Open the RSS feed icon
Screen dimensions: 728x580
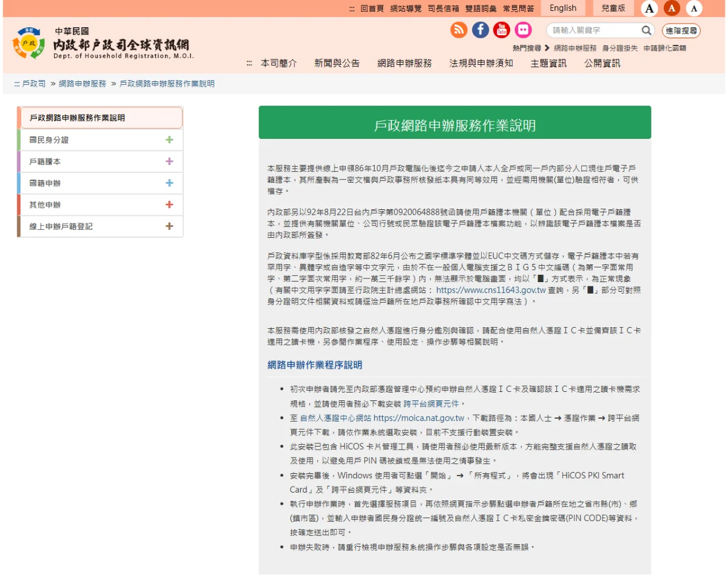[x=459, y=30]
